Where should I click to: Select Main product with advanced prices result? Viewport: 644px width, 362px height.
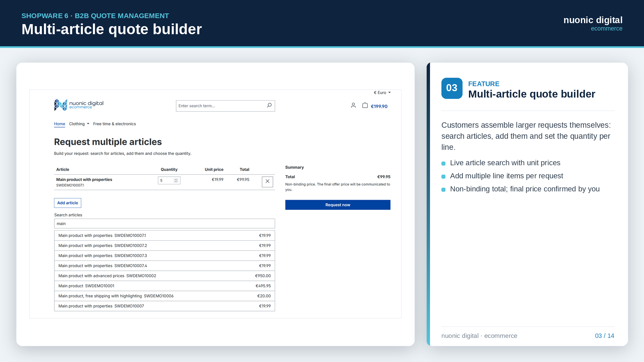[x=164, y=276]
